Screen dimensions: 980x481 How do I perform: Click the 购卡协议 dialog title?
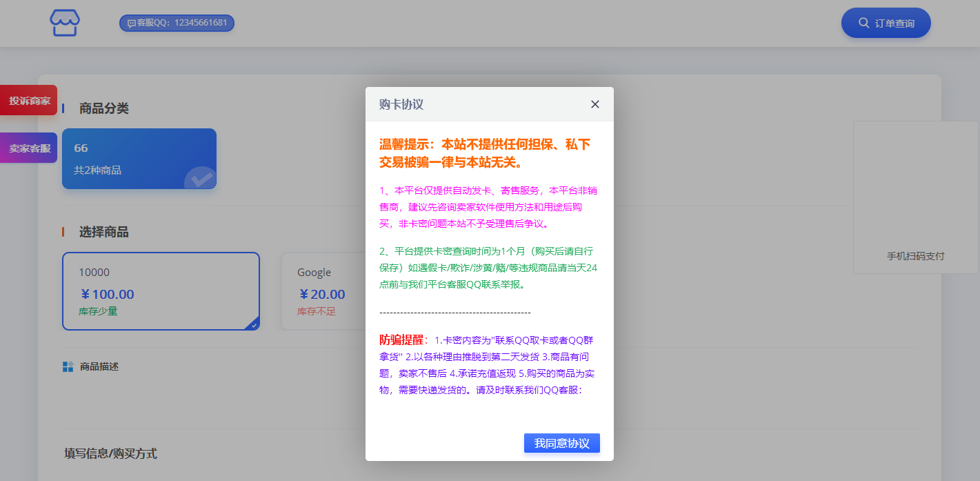401,104
